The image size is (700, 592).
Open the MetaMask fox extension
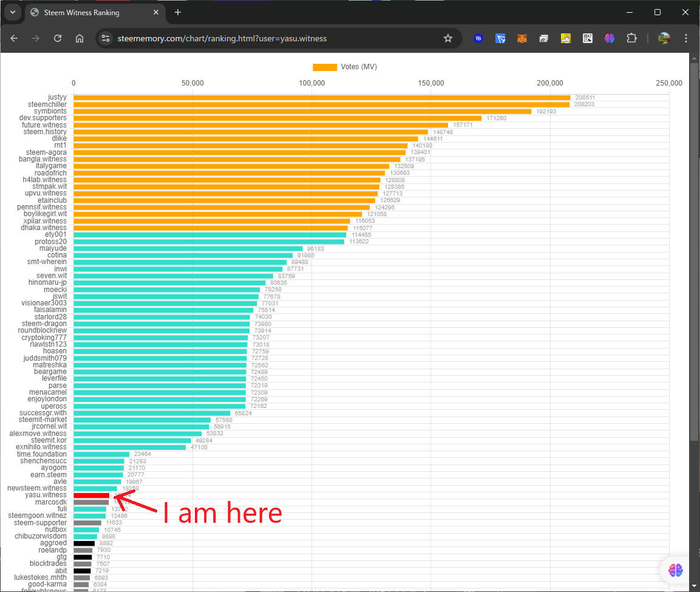point(522,38)
